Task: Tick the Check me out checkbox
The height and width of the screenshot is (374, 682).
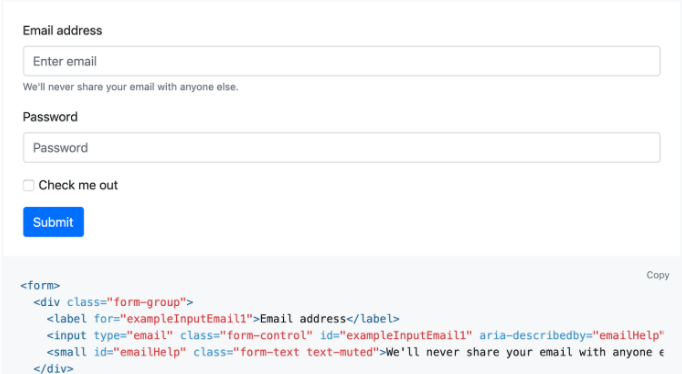Action: [29, 185]
